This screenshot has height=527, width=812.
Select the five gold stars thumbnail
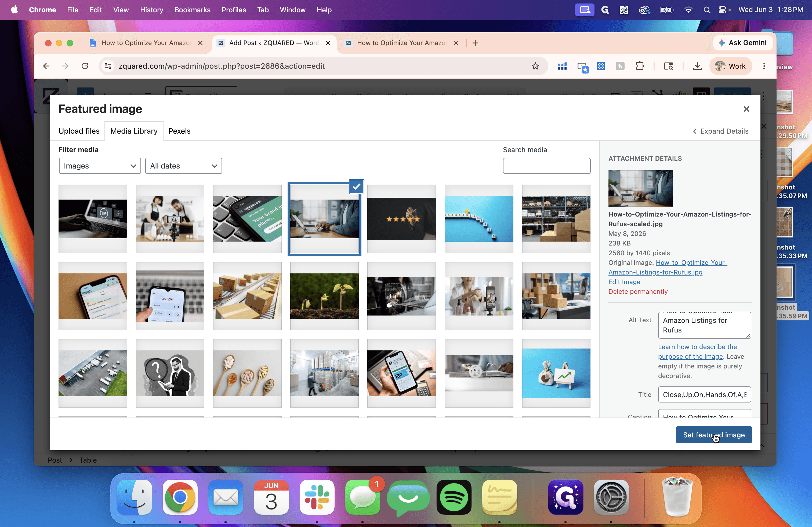[401, 219]
